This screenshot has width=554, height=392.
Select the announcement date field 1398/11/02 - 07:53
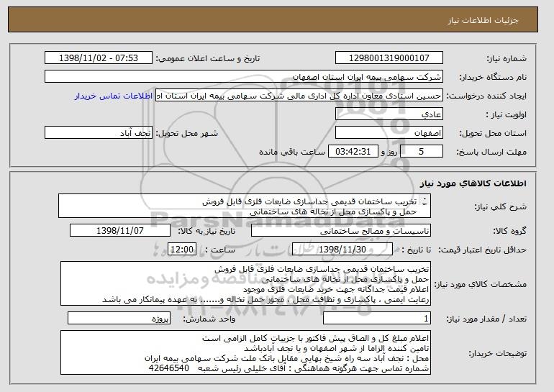99,58
